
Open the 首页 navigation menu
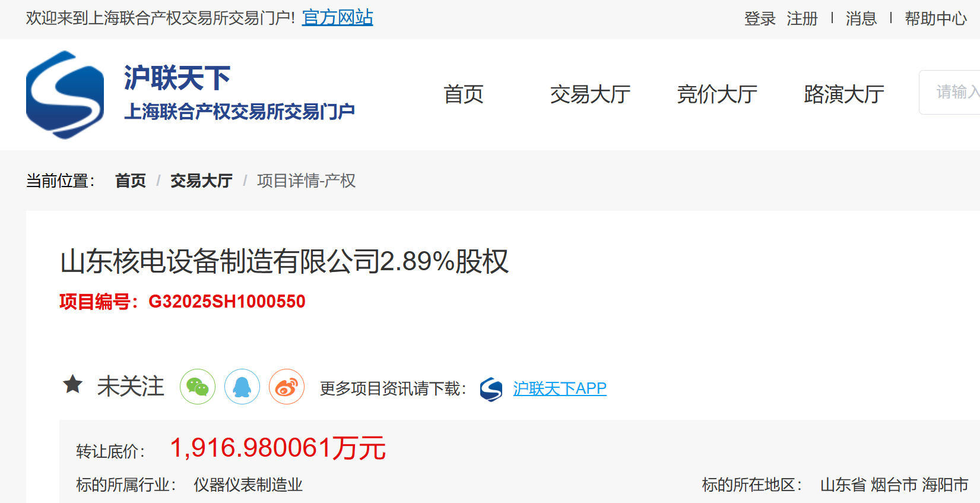(x=464, y=94)
